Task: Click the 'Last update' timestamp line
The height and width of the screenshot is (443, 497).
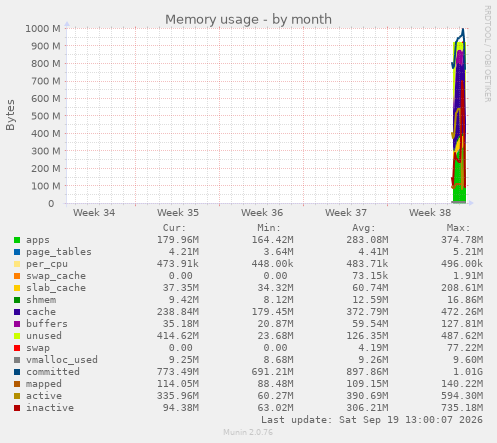Action: (x=372, y=420)
